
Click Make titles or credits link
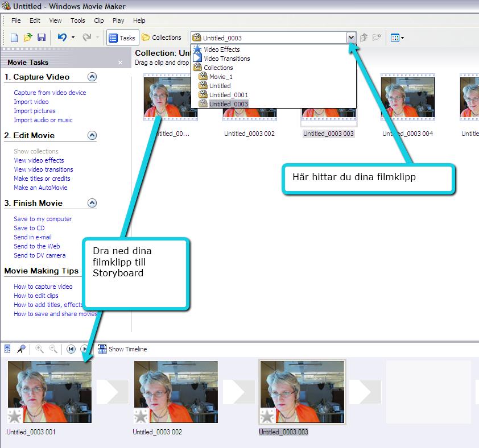[42, 179]
